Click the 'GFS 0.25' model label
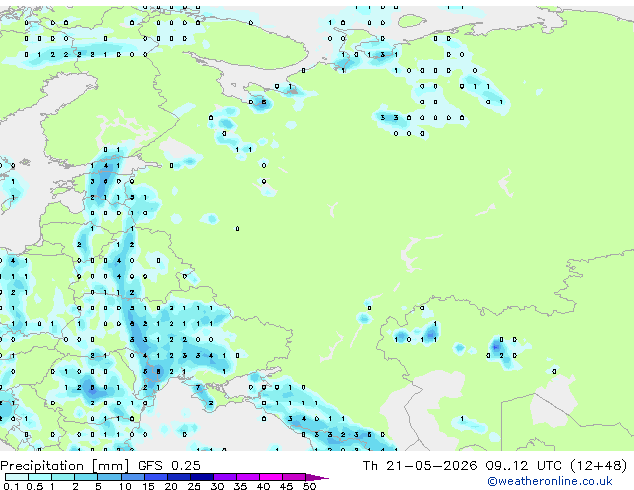The image size is (634, 490). (169, 466)
